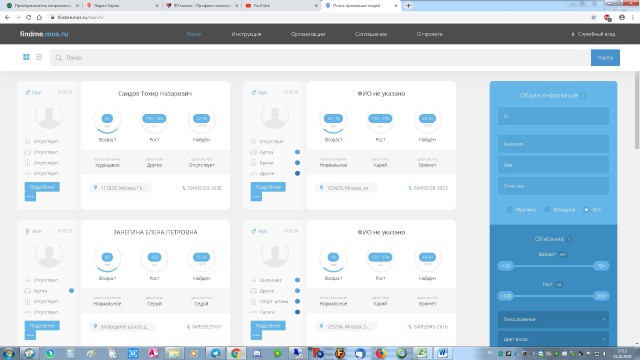
Task: Open Организации navigation menu item
Action: click(308, 34)
